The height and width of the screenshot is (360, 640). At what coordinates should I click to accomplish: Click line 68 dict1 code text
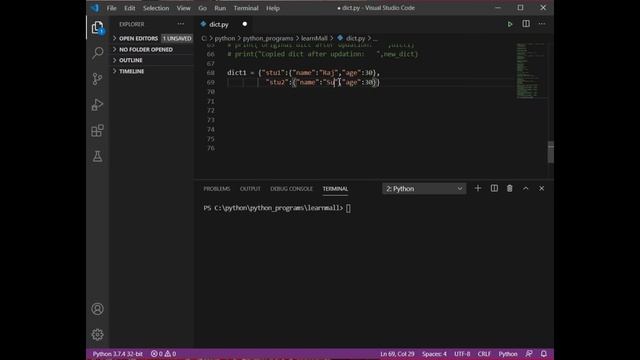(x=303, y=73)
